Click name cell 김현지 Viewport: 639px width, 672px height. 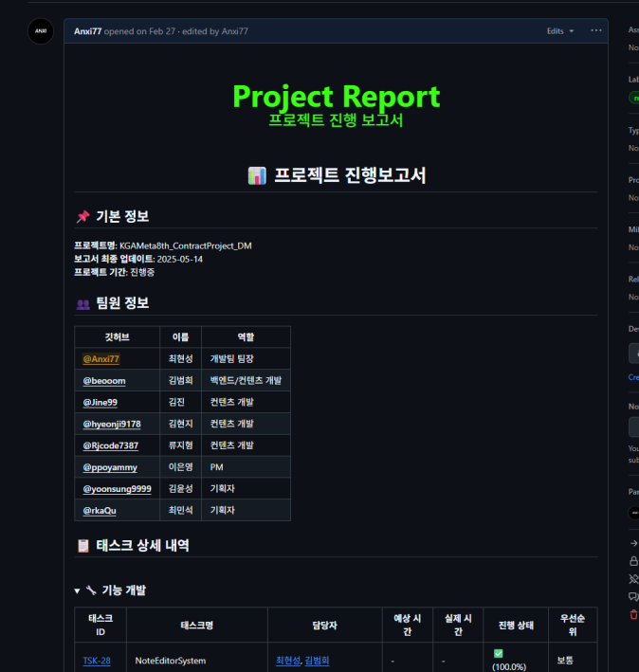(x=180, y=424)
